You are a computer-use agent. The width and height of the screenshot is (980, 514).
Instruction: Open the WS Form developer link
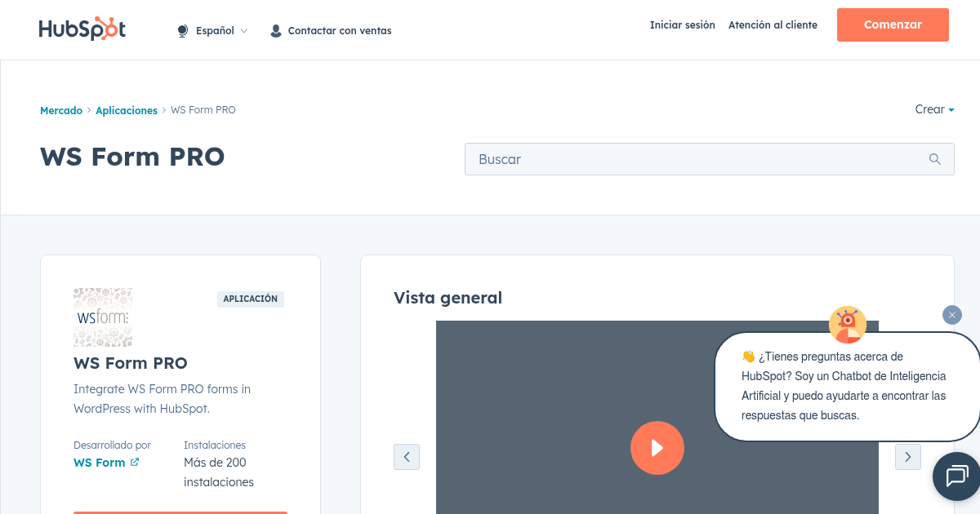pyautogui.click(x=100, y=463)
